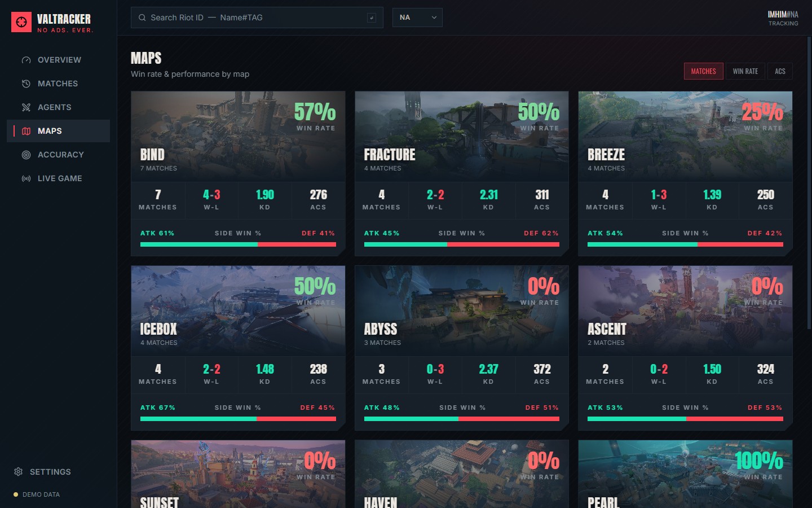This screenshot has width=812, height=508.
Task: Open the Bind map card image
Action: click(238, 136)
